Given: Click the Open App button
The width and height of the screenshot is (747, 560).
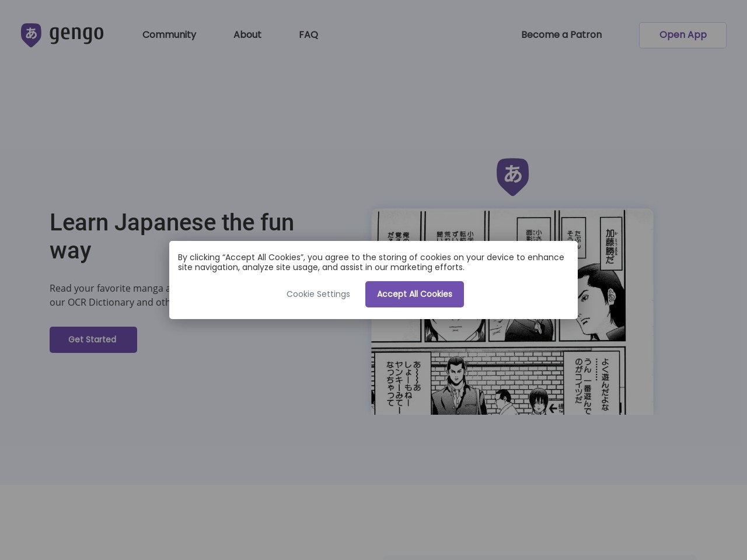Looking at the screenshot, I should point(683,35).
